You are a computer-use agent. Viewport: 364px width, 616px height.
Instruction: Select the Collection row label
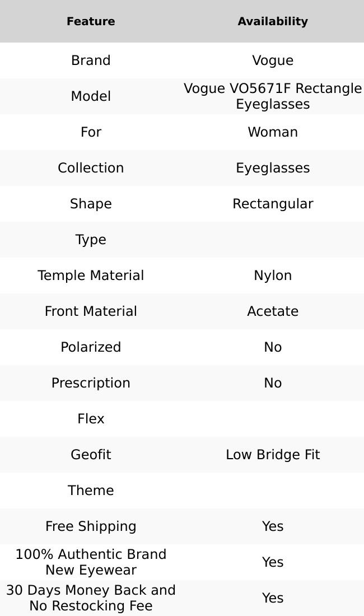click(91, 168)
